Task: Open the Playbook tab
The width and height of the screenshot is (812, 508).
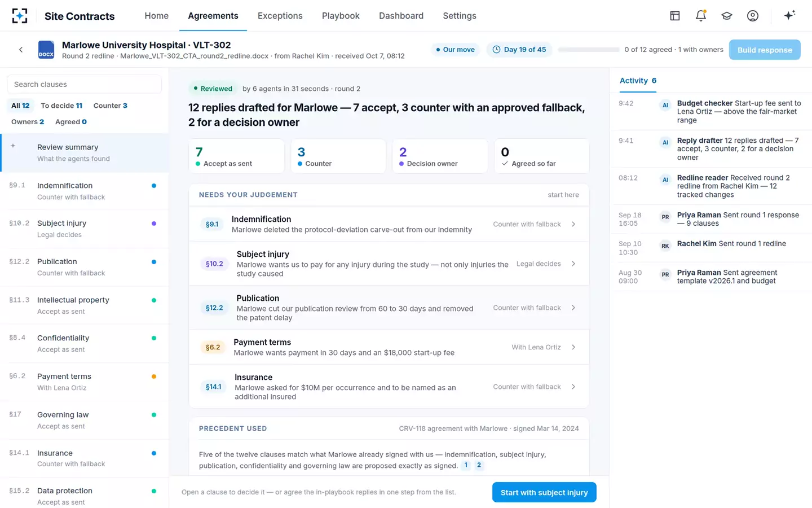Action: [341, 16]
